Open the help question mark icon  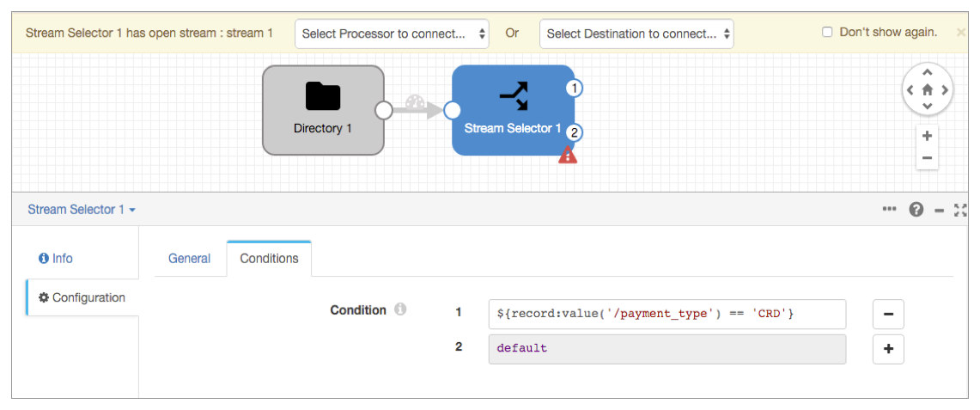click(916, 210)
